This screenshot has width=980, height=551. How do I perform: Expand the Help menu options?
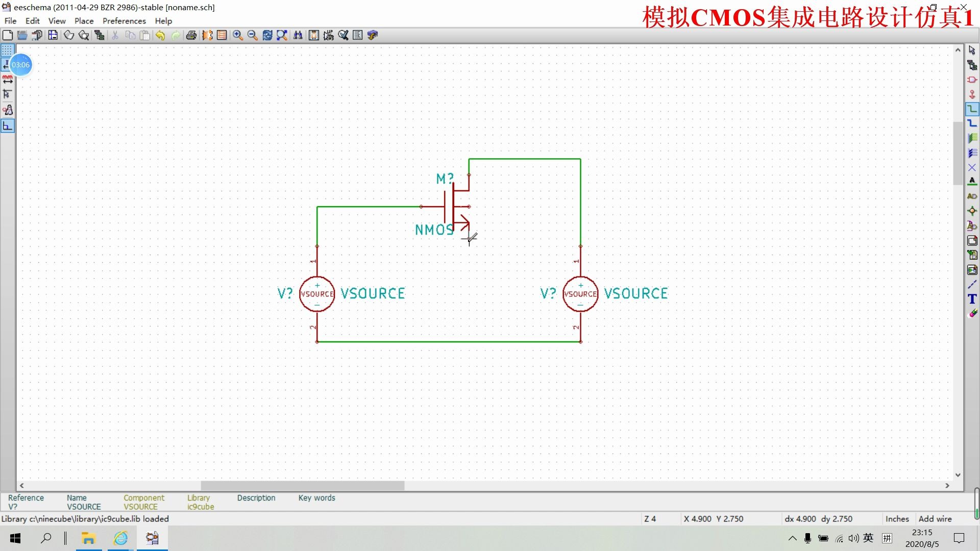coord(163,20)
